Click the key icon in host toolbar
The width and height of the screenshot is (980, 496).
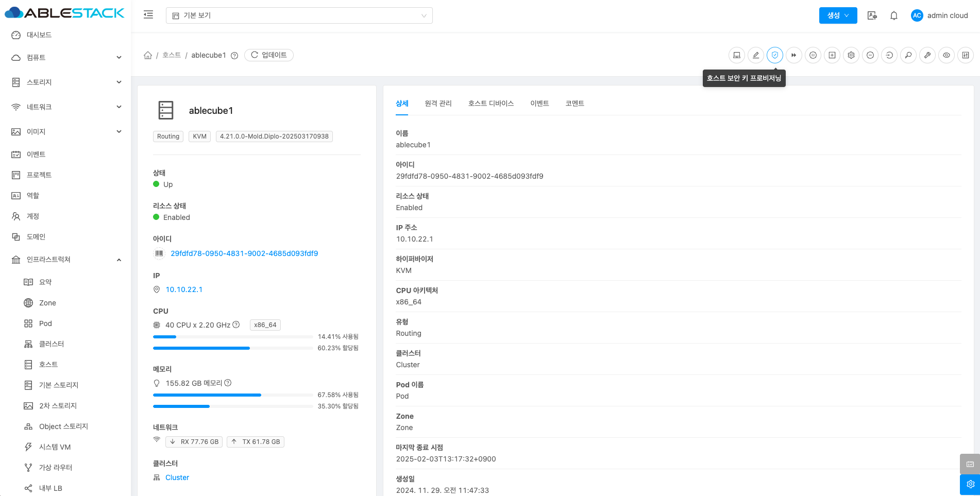908,55
